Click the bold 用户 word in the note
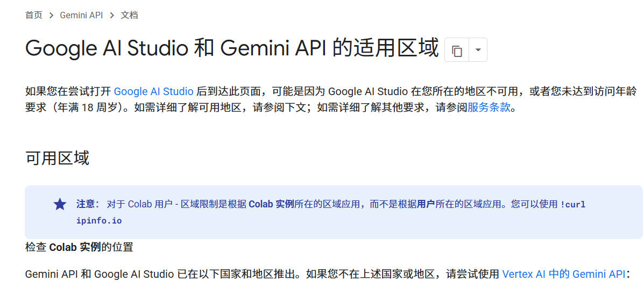644x288 pixels. pyautogui.click(x=426, y=204)
